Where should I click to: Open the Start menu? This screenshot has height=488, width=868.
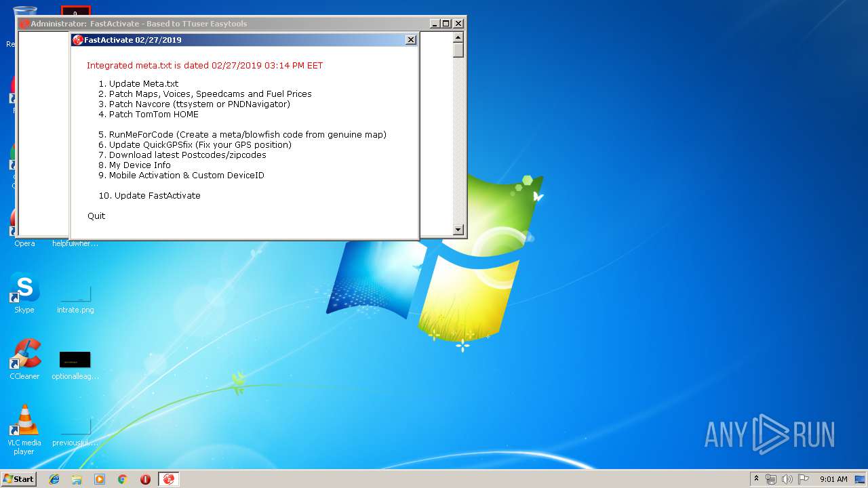pos(18,479)
